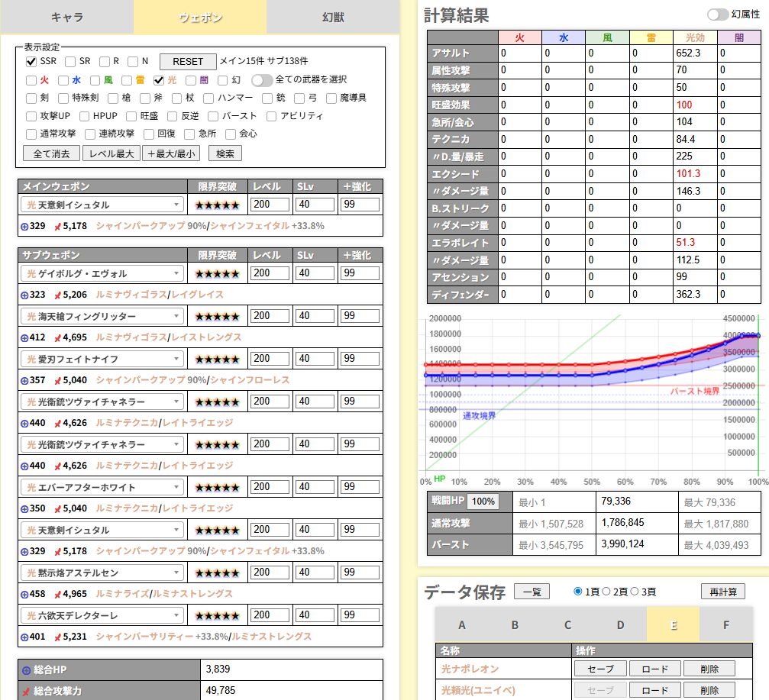Toggle the 幻属性 switch

click(x=717, y=15)
